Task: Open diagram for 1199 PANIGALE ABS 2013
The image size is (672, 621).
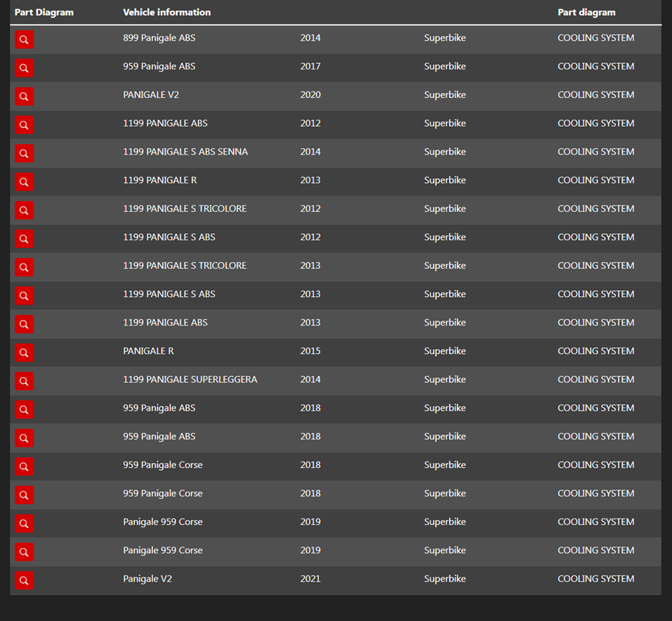Action: (x=24, y=324)
